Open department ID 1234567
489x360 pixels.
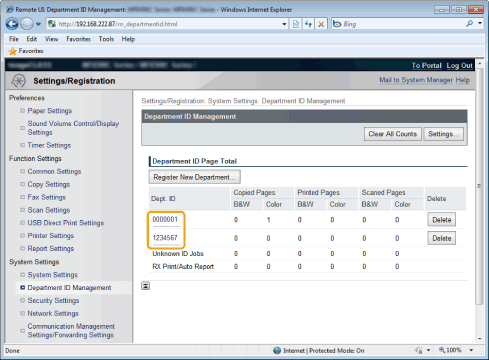[165, 238]
